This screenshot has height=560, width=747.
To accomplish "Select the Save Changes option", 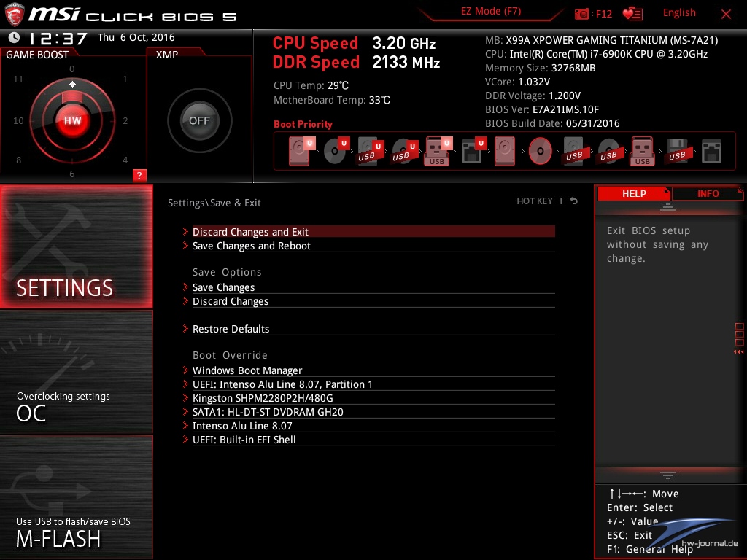I will click(373, 287).
